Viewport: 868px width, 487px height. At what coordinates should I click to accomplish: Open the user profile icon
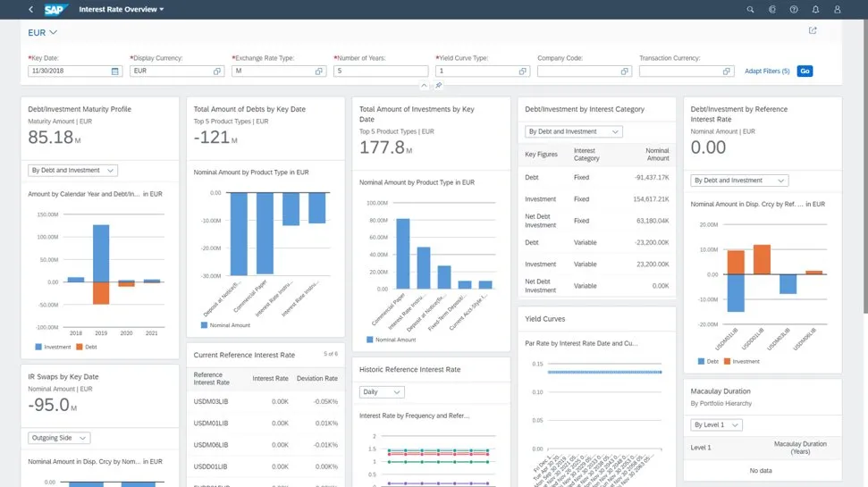point(838,9)
